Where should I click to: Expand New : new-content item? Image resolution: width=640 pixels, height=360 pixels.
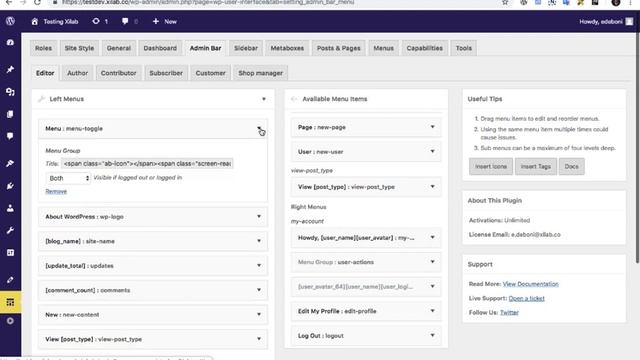[259, 314]
